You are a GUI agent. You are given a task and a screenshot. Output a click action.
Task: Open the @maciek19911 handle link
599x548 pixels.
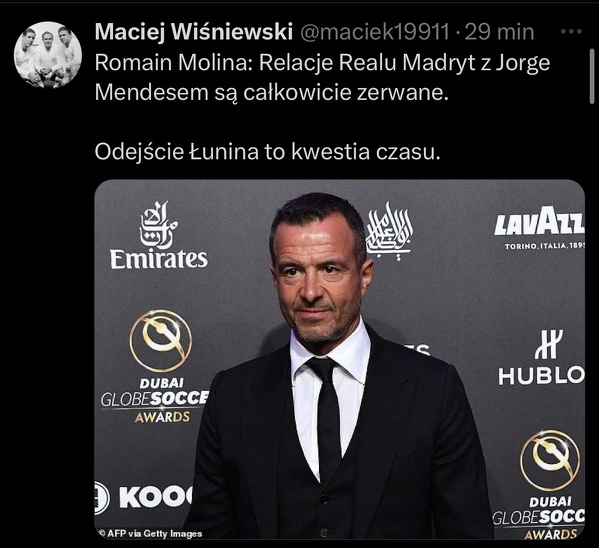pyautogui.click(x=375, y=32)
